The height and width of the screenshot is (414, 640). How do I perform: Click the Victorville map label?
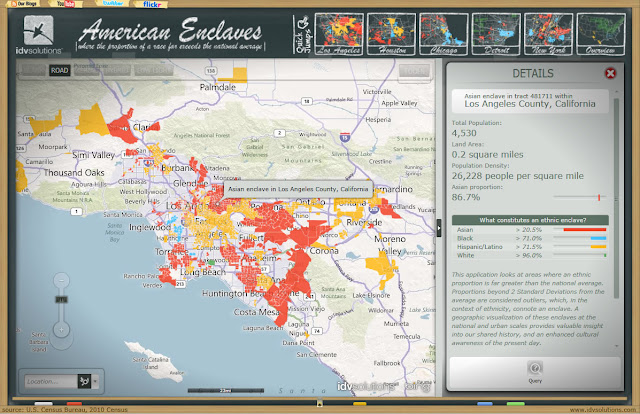(x=377, y=92)
